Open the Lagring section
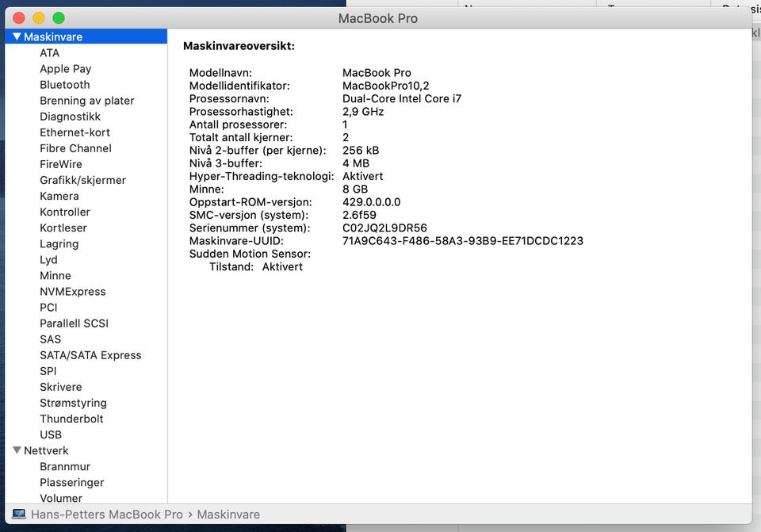Screen dimensions: 761x532 (59, 243)
